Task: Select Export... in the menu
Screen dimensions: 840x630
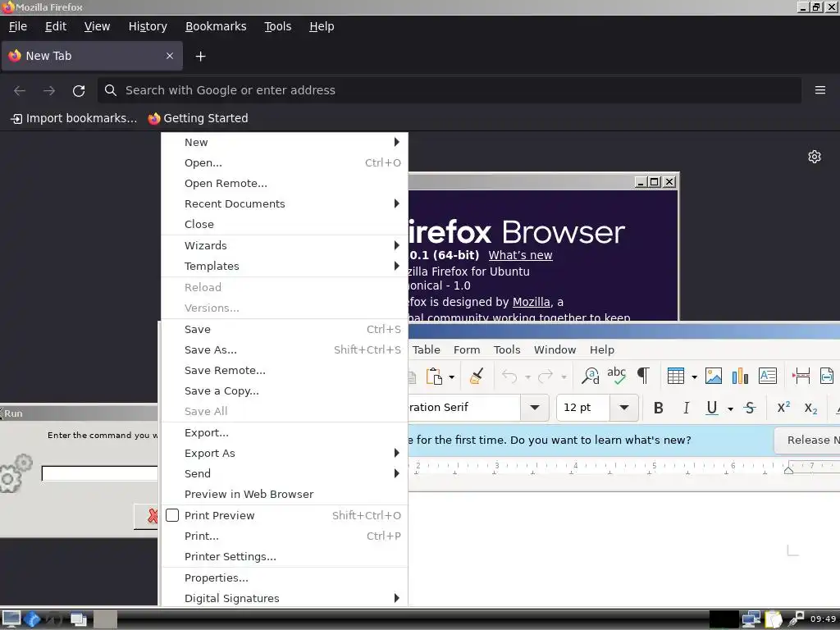Action: coord(285,432)
